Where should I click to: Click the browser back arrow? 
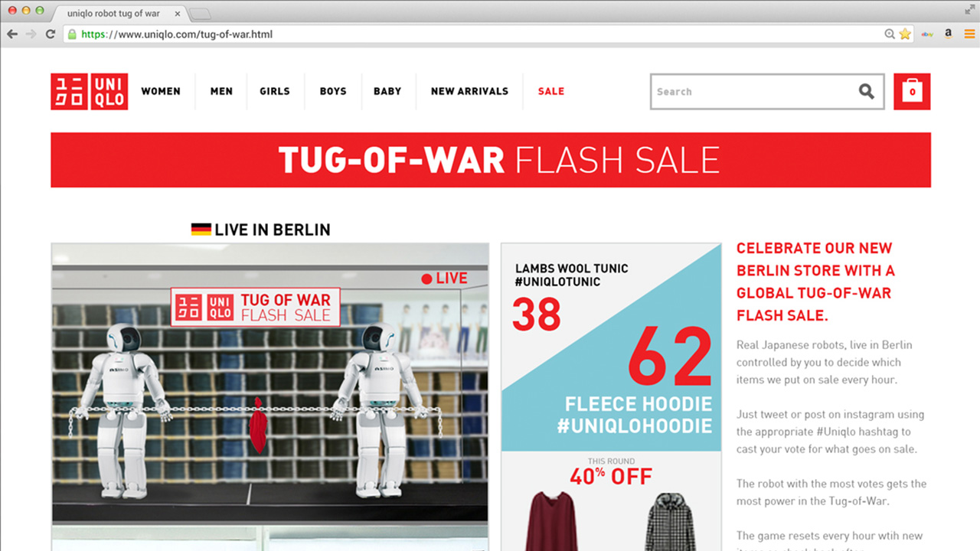pyautogui.click(x=12, y=34)
